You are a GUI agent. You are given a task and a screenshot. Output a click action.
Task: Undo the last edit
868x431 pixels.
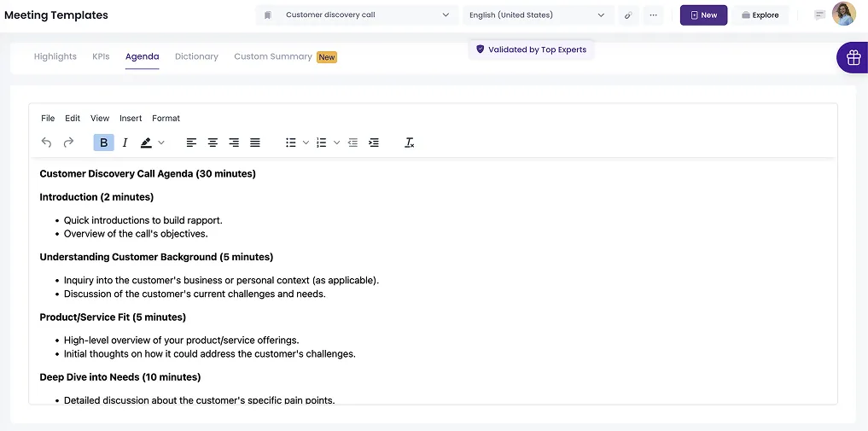pos(46,143)
